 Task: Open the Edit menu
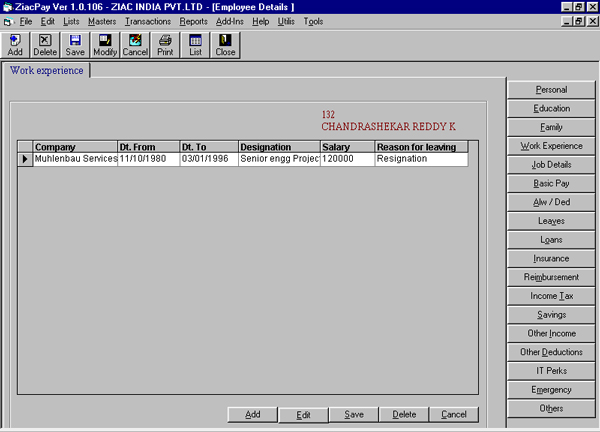(x=47, y=21)
